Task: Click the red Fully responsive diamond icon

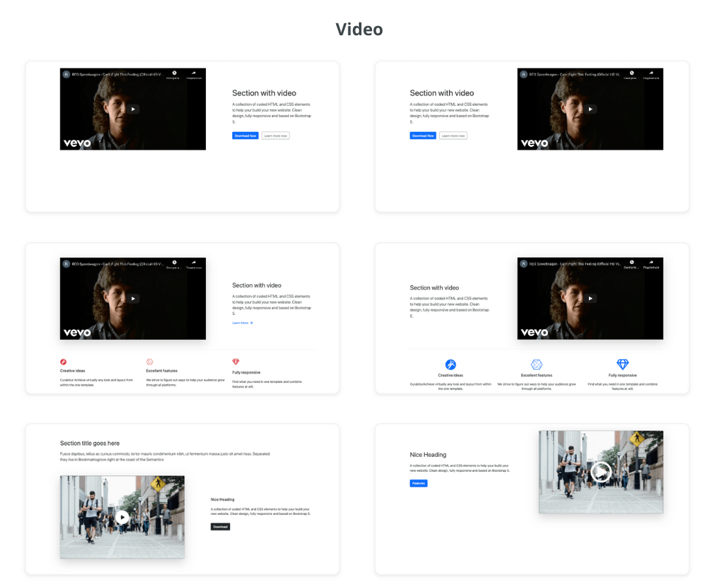Action: [x=236, y=361]
